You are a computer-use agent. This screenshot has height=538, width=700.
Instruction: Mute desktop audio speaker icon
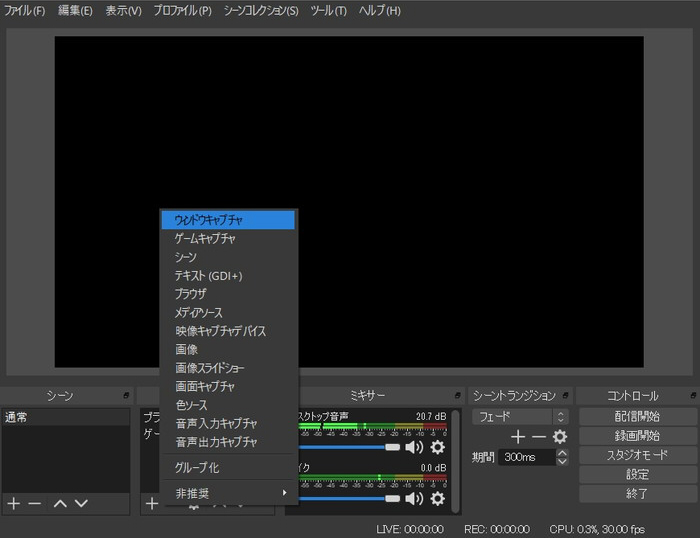414,447
